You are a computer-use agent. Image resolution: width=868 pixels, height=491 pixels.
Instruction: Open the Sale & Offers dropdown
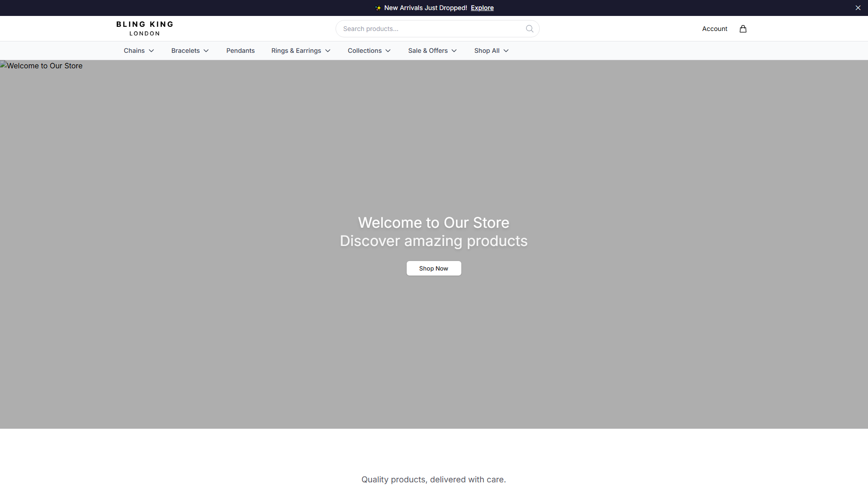point(432,51)
